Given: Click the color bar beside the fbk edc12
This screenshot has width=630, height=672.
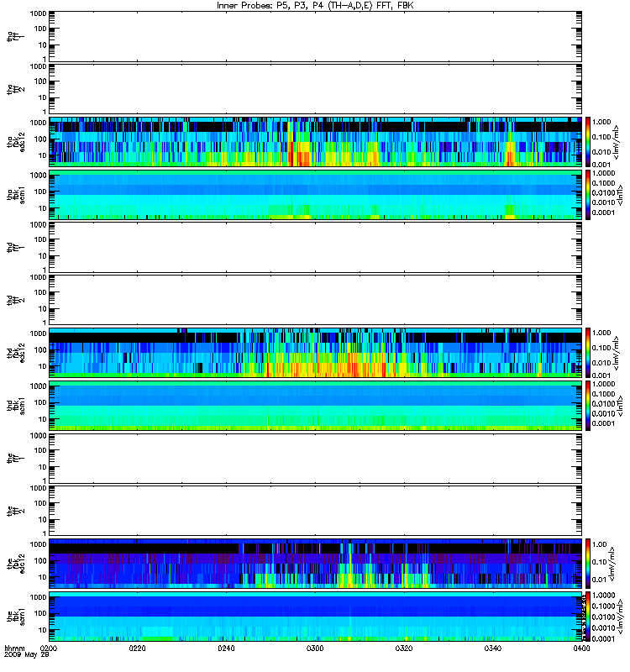Looking at the screenshot, I should click(x=588, y=564).
